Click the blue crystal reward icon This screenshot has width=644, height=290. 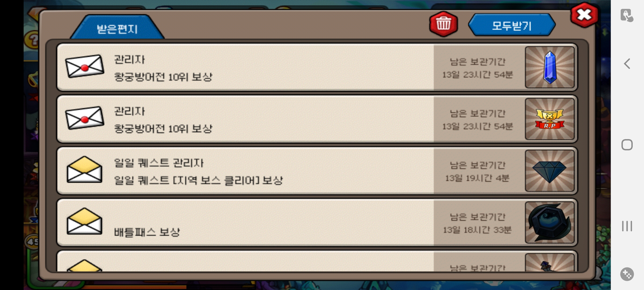pos(550,67)
